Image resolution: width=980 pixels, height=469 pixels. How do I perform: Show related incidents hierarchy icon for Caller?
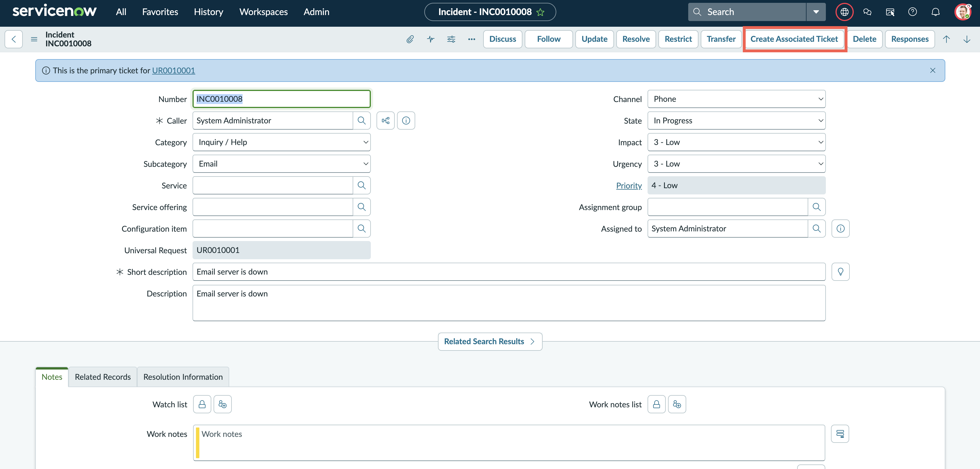tap(385, 121)
